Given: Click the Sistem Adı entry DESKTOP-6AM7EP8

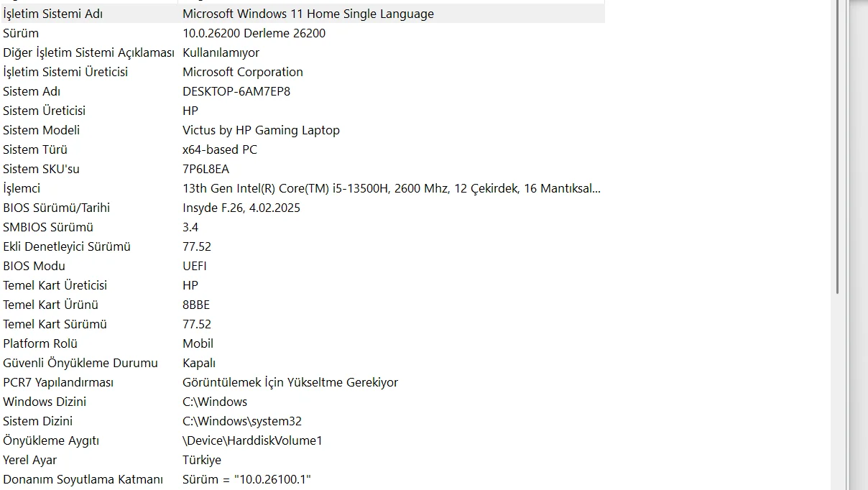Looking at the screenshot, I should (236, 91).
